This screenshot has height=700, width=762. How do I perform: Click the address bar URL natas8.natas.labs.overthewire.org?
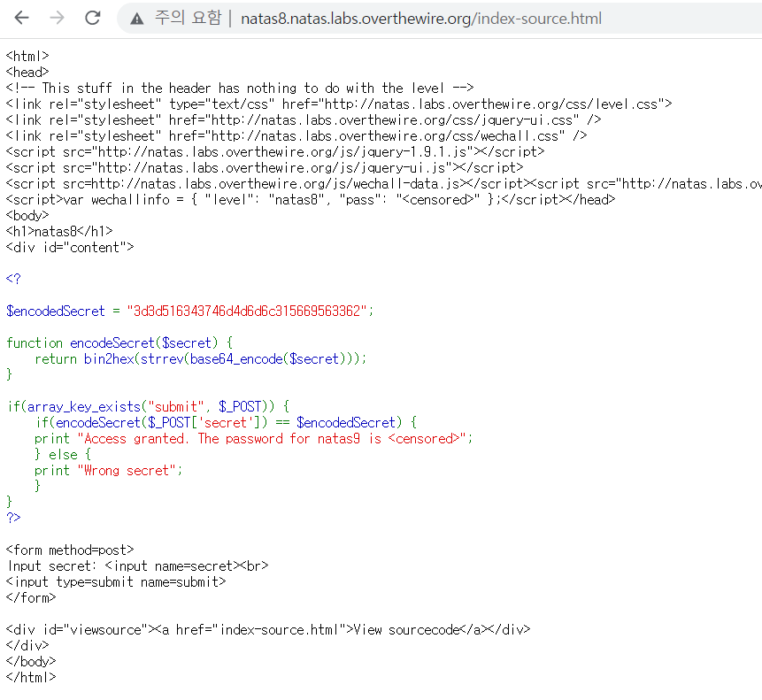421,19
